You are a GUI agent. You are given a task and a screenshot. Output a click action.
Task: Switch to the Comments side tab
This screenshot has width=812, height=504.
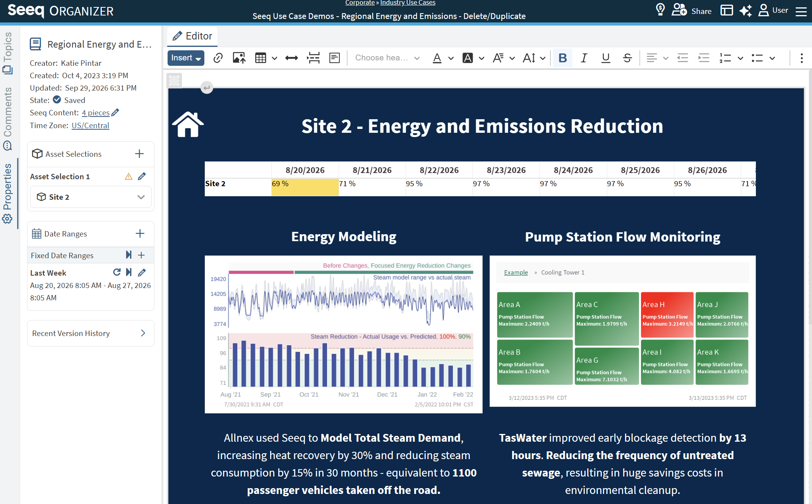coord(8,119)
